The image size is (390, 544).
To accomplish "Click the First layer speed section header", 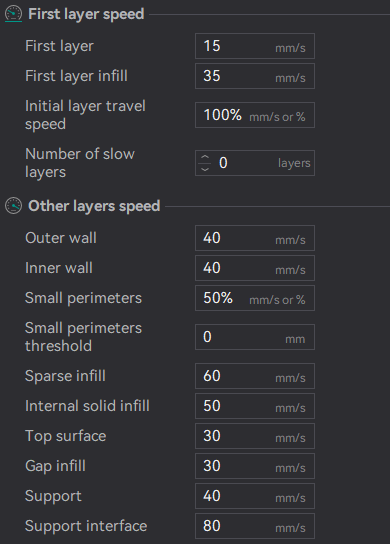I will (x=86, y=14).
